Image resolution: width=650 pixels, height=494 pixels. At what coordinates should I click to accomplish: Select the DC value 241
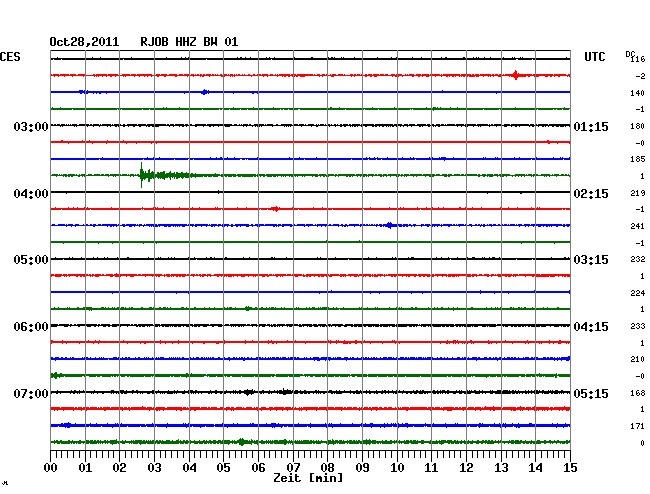coord(637,226)
